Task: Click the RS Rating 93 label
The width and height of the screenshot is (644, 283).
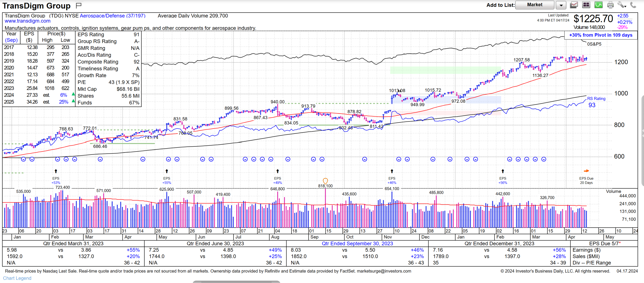Action: (x=596, y=102)
